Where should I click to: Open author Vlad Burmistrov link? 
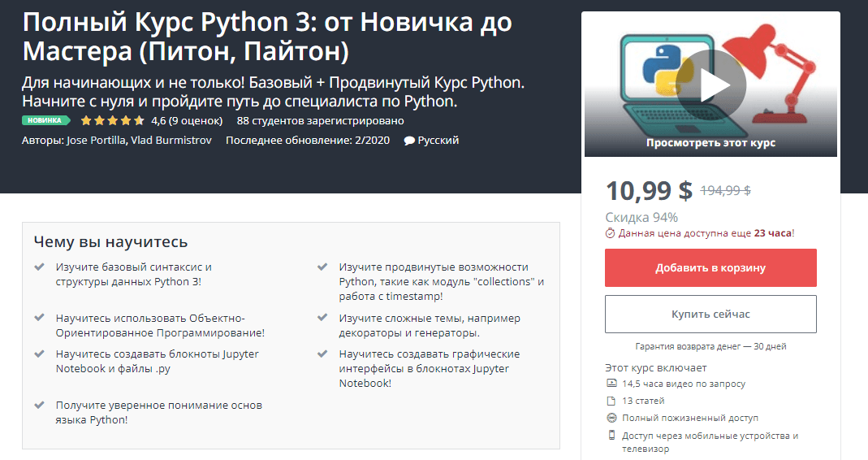click(171, 141)
